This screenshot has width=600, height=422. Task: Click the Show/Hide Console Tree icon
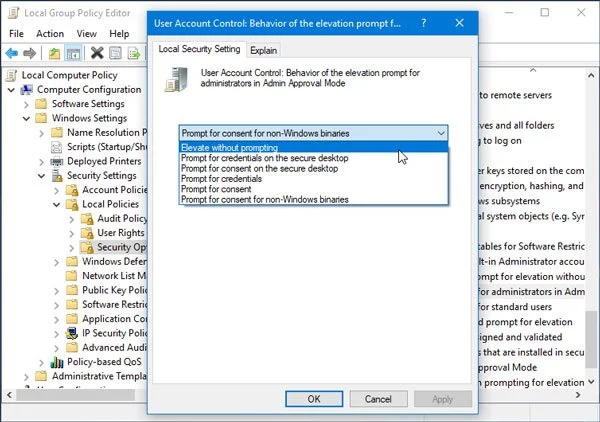coord(75,53)
